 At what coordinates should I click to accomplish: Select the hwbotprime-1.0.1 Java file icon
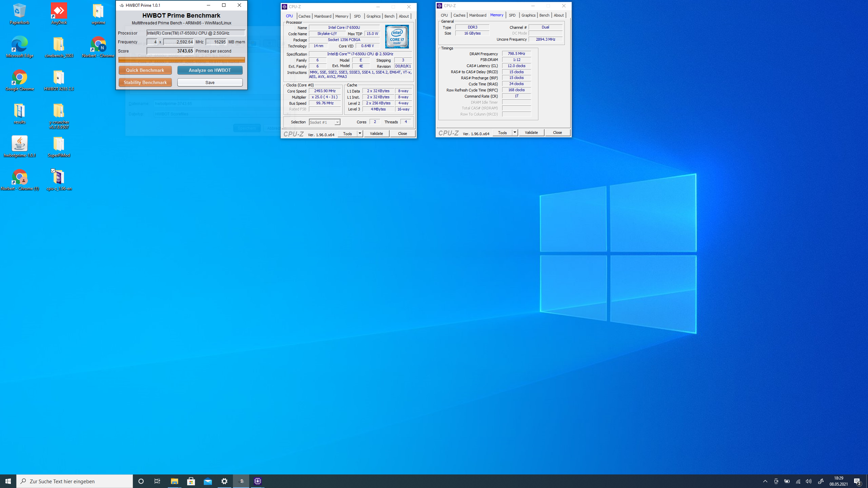click(19, 146)
